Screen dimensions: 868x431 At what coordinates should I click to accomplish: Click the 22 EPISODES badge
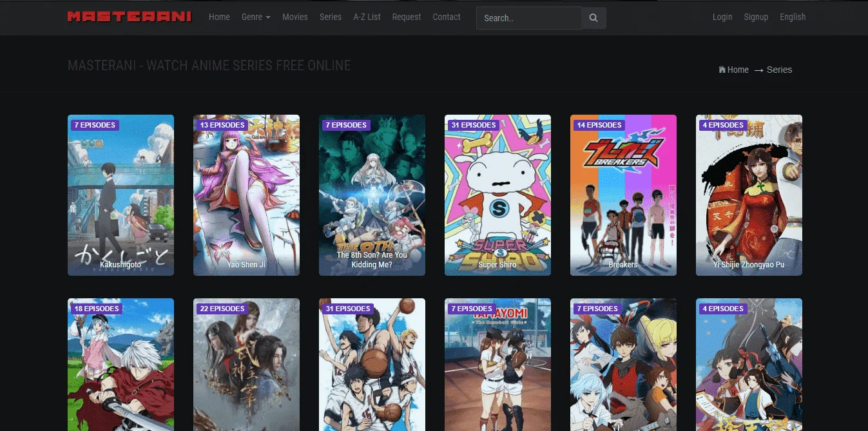click(222, 309)
